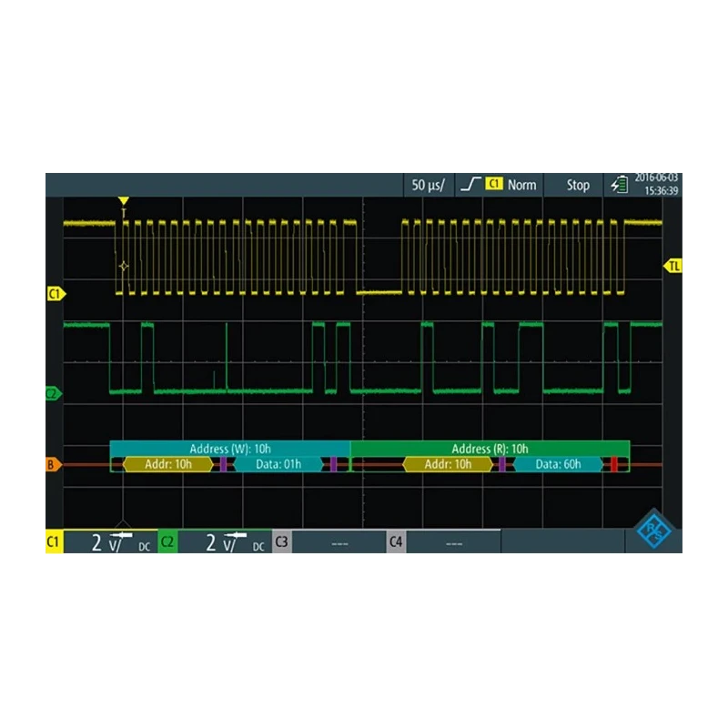Click the Addr: 10h field in write frame
This screenshot has height=728, width=728.
click(168, 464)
